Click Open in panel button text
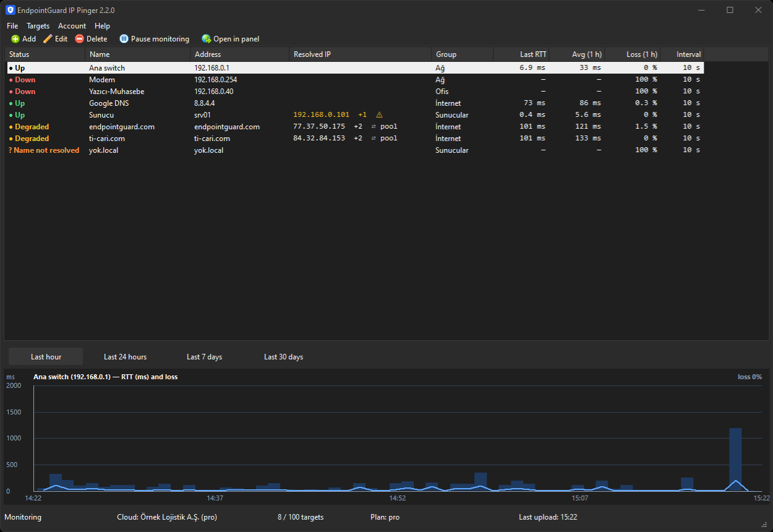The height and width of the screenshot is (532, 773). click(236, 39)
